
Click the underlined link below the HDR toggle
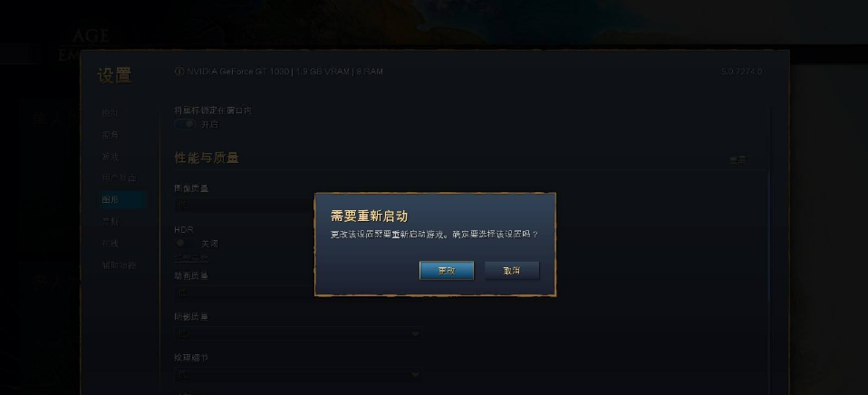[191, 258]
